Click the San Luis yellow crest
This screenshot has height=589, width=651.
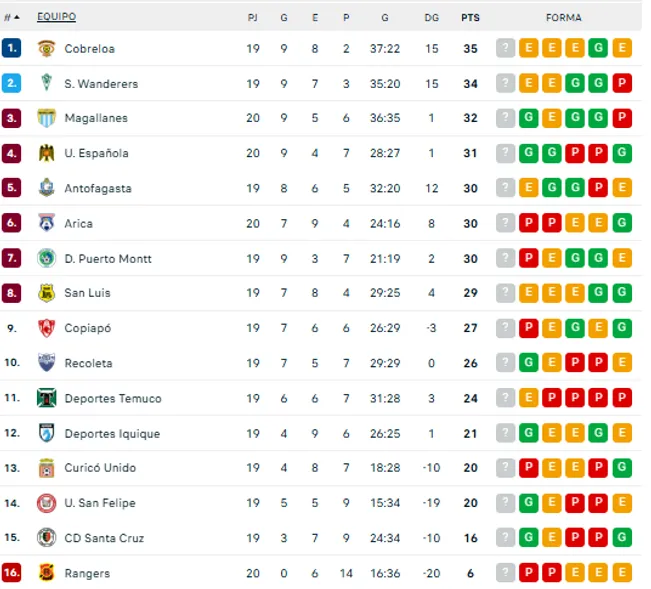coord(46,293)
